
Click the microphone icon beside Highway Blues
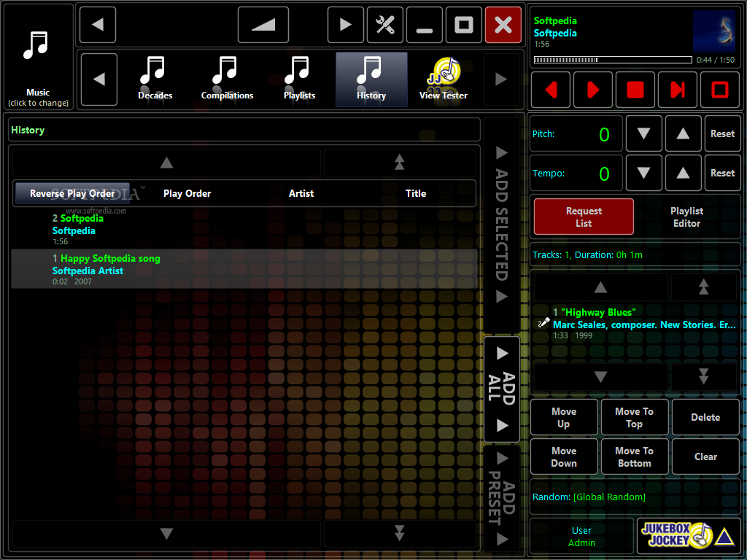coord(543,323)
